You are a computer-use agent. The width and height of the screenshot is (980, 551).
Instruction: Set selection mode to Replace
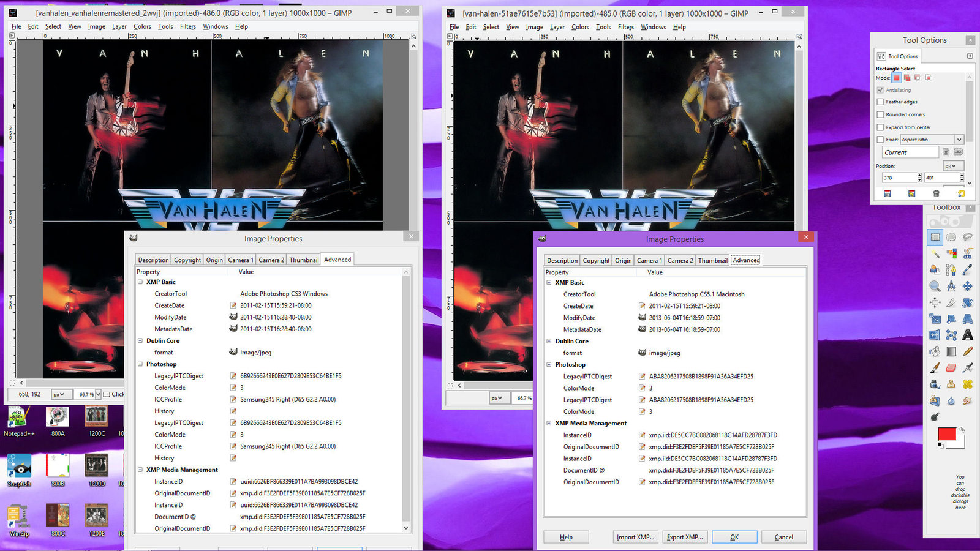(897, 78)
